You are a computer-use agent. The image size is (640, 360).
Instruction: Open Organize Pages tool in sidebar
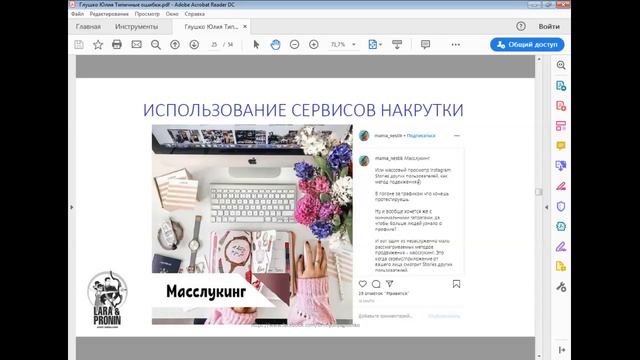561,126
